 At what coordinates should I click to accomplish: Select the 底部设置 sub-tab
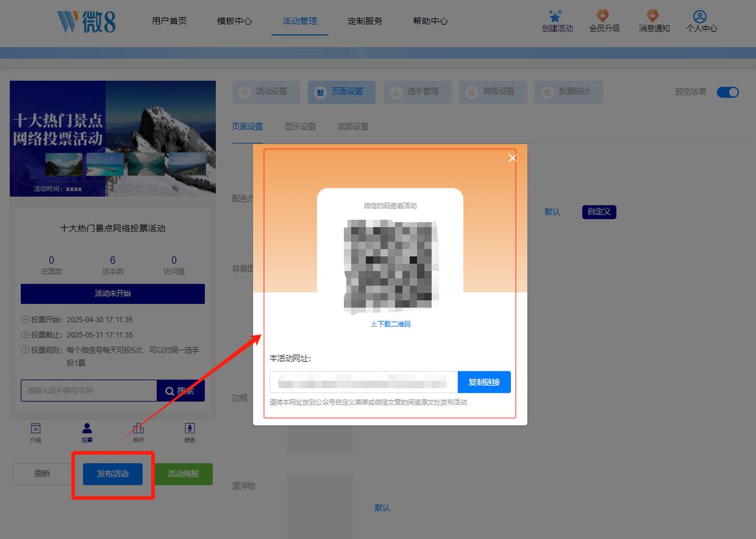point(353,127)
